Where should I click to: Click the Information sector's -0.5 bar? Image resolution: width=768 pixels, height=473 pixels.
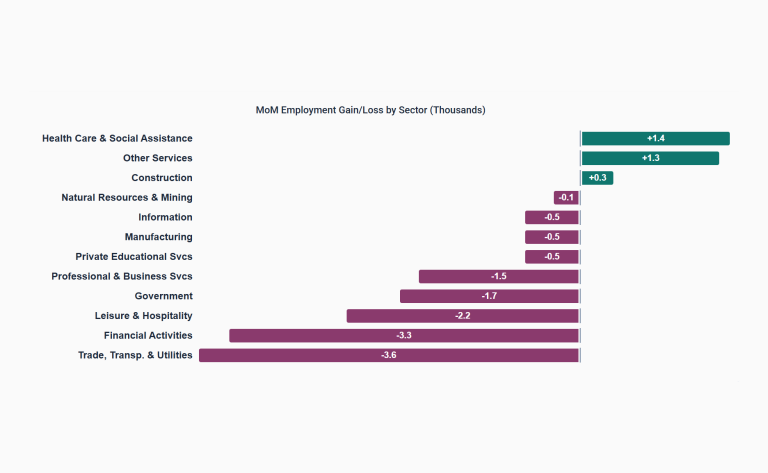[x=552, y=217]
